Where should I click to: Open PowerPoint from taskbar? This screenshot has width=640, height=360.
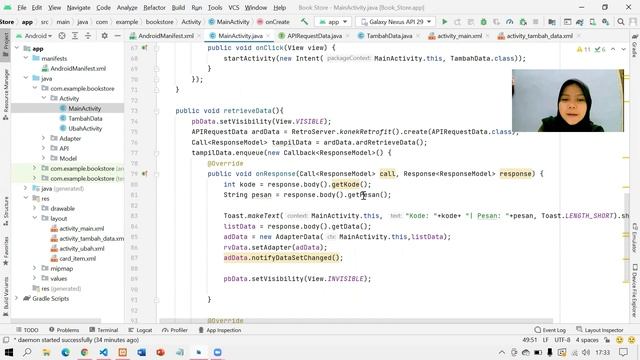pyautogui.click(x=160, y=352)
